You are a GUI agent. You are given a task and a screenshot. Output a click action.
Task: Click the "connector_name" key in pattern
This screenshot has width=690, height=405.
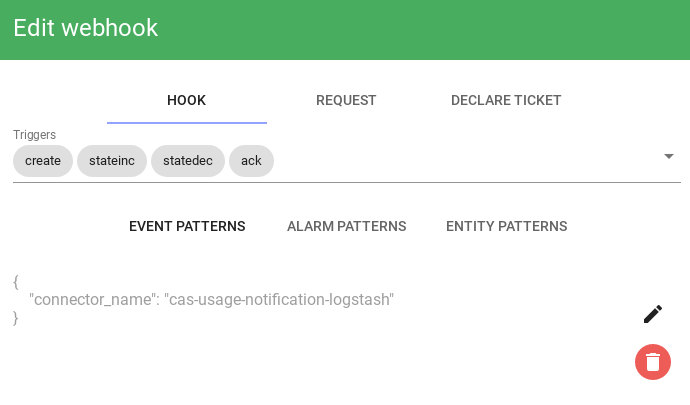point(92,300)
